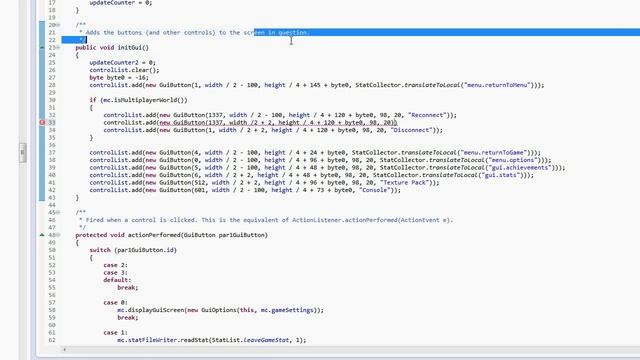The height and width of the screenshot is (360, 640).
Task: Click line number 33 in the ruler
Action: (52, 122)
